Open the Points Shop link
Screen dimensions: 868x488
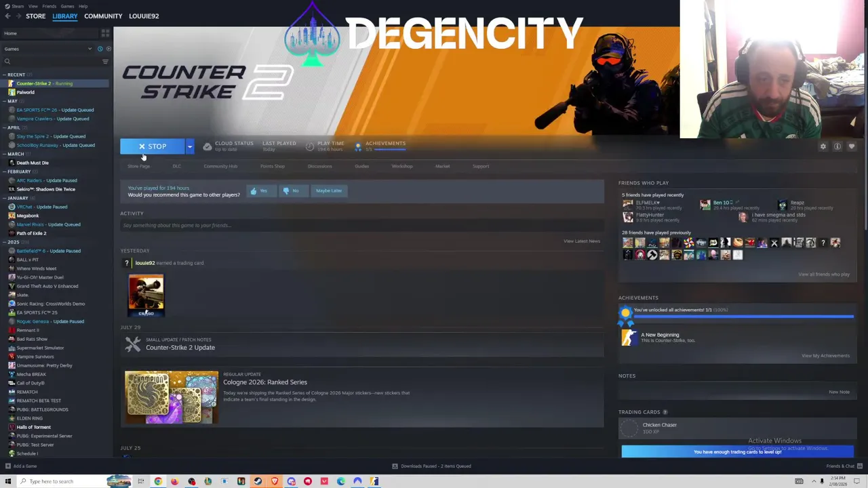(273, 166)
